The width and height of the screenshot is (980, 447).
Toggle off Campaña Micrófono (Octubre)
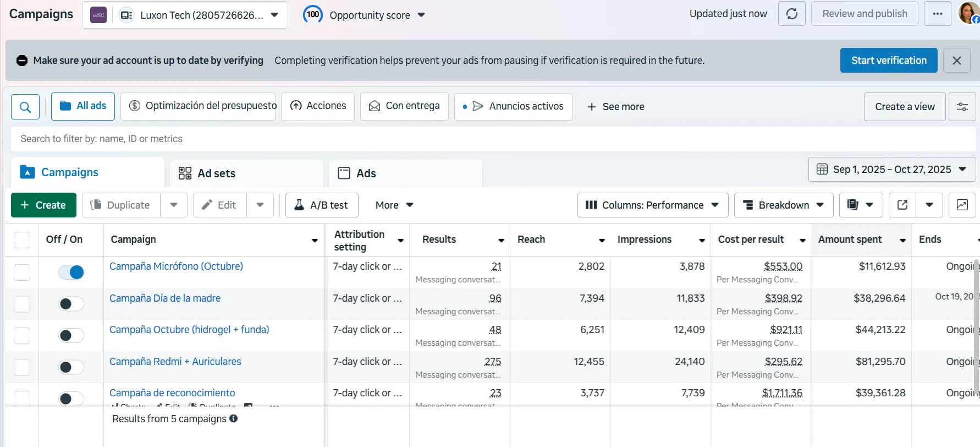point(71,272)
